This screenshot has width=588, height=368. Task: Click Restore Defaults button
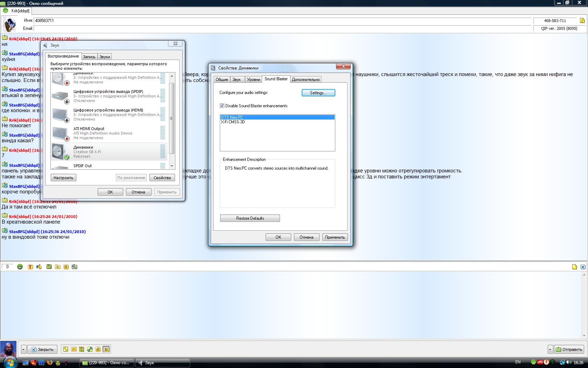pyautogui.click(x=250, y=218)
